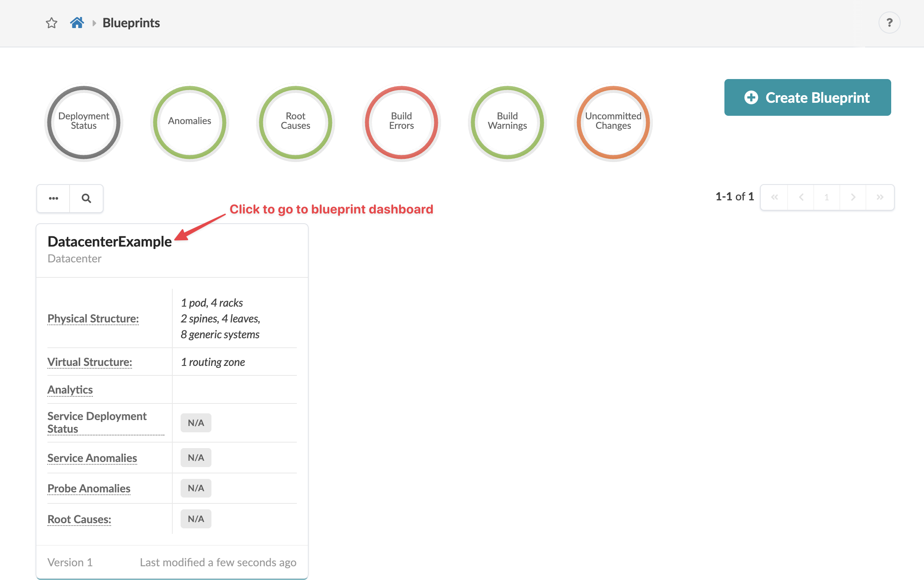Jump to last page of results
The width and height of the screenshot is (924, 588).
click(880, 197)
